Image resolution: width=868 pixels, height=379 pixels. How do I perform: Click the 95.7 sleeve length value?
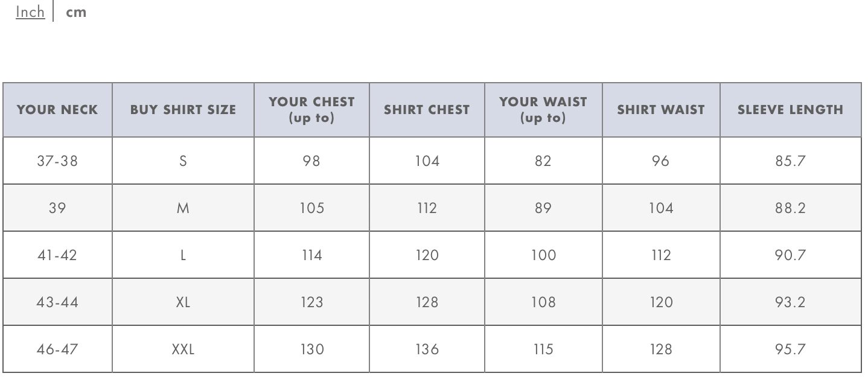790,349
